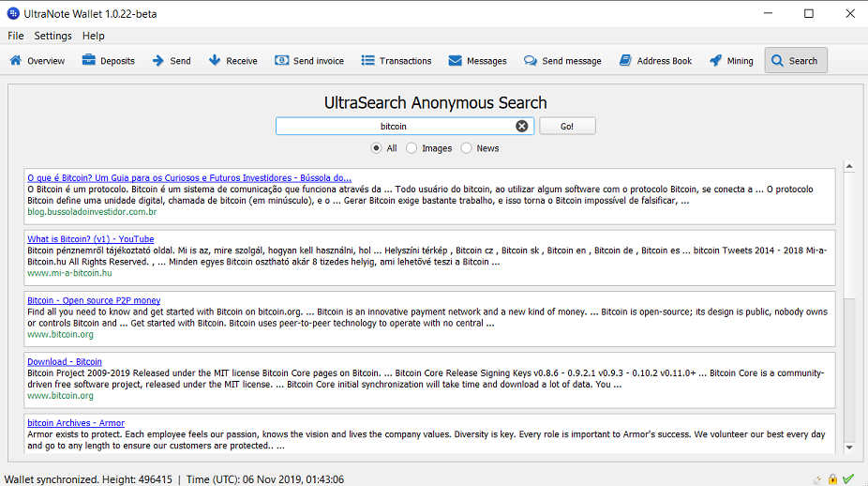Open the Messages envelope icon

coord(455,60)
